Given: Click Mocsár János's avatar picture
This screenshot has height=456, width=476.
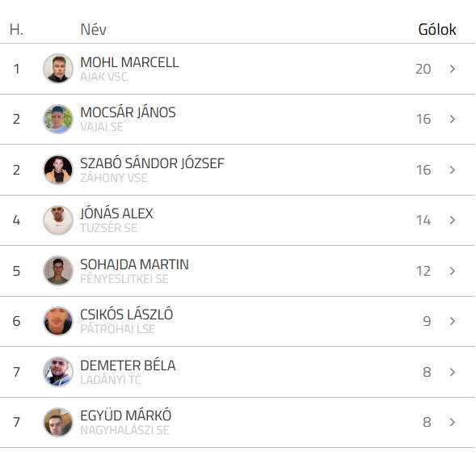Looking at the screenshot, I should pos(58,119).
